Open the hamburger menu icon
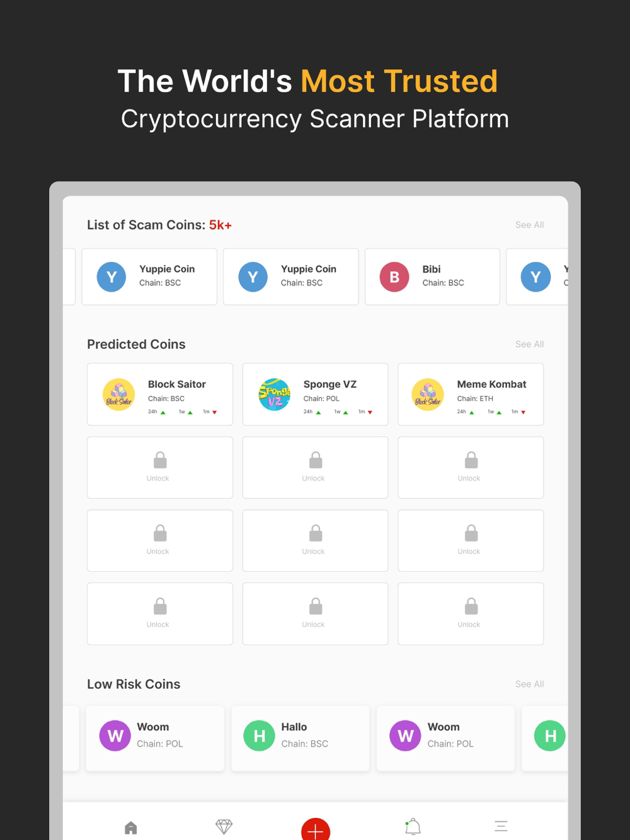Image resolution: width=630 pixels, height=840 pixels. pos(501,826)
